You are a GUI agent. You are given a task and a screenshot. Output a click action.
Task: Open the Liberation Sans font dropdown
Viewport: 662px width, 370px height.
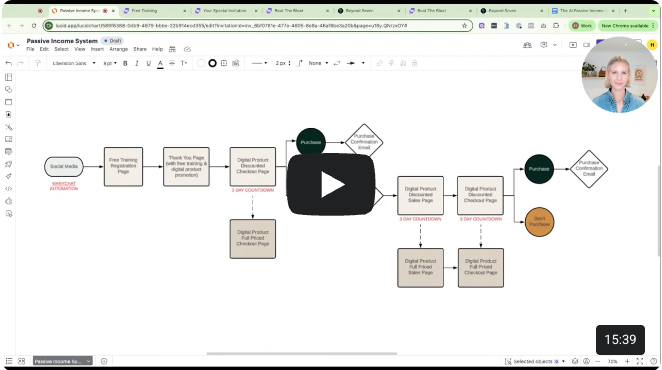[74, 63]
